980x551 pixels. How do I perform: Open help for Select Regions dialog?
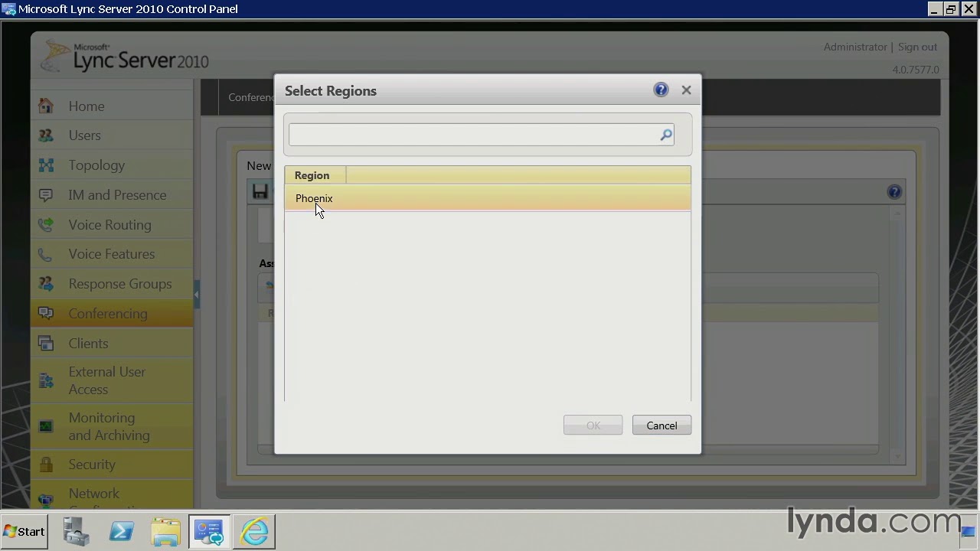[661, 90]
